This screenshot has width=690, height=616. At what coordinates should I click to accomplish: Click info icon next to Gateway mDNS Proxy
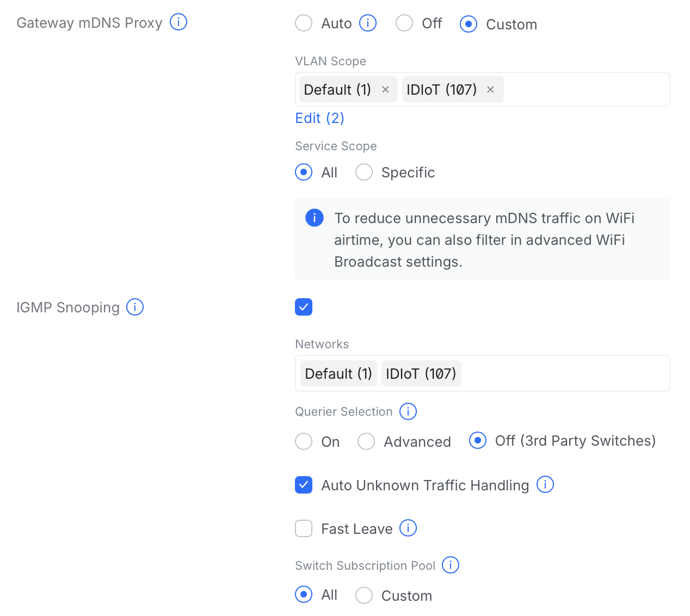178,22
